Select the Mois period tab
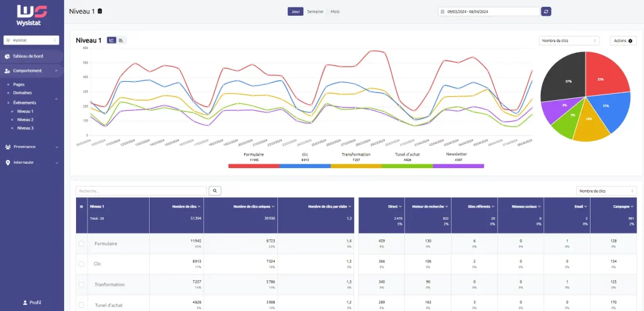Screen dimensions: 644x311 click(x=335, y=11)
